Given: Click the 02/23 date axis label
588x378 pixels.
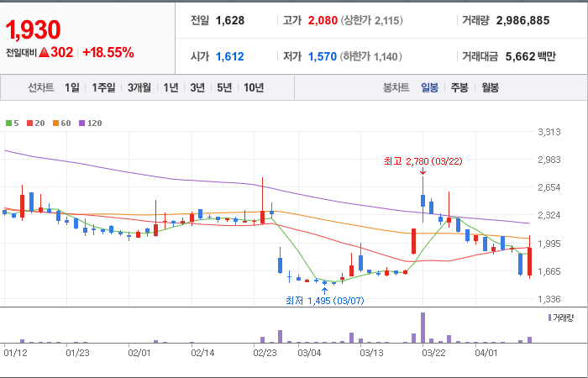Looking at the screenshot, I should tap(265, 353).
